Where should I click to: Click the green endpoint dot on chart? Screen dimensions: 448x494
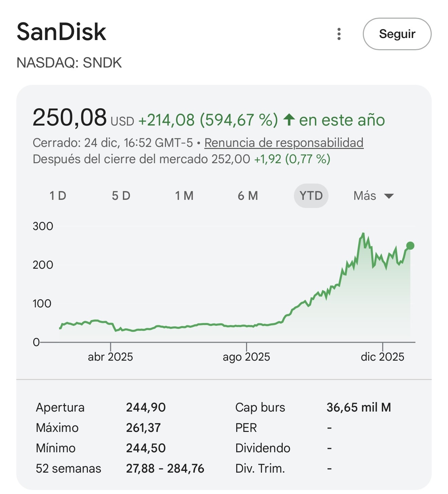coord(410,246)
